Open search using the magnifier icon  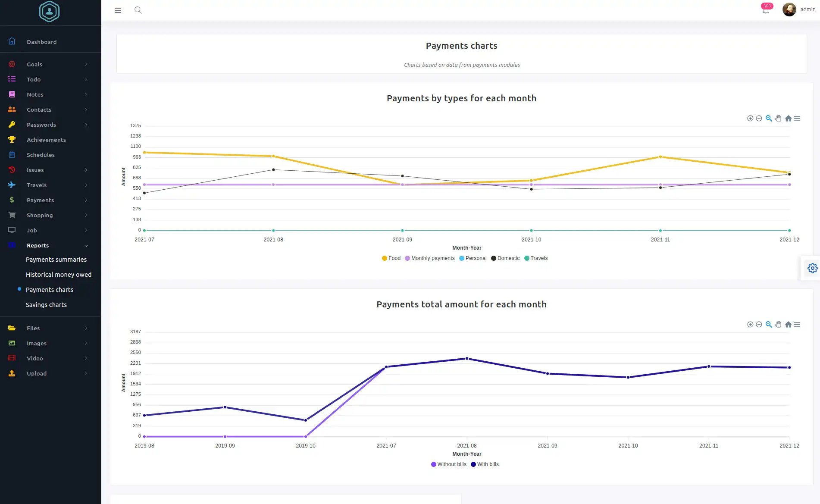[138, 10]
